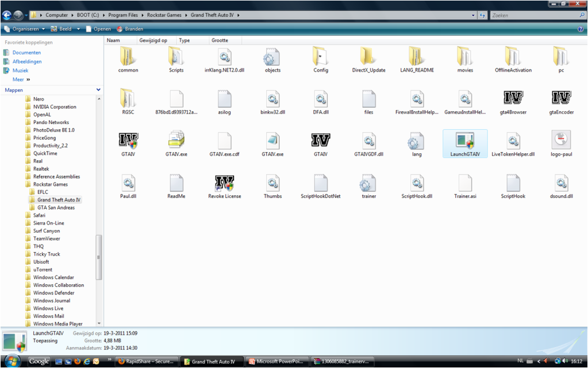Select the Trainer.asi file

pyautogui.click(x=465, y=186)
